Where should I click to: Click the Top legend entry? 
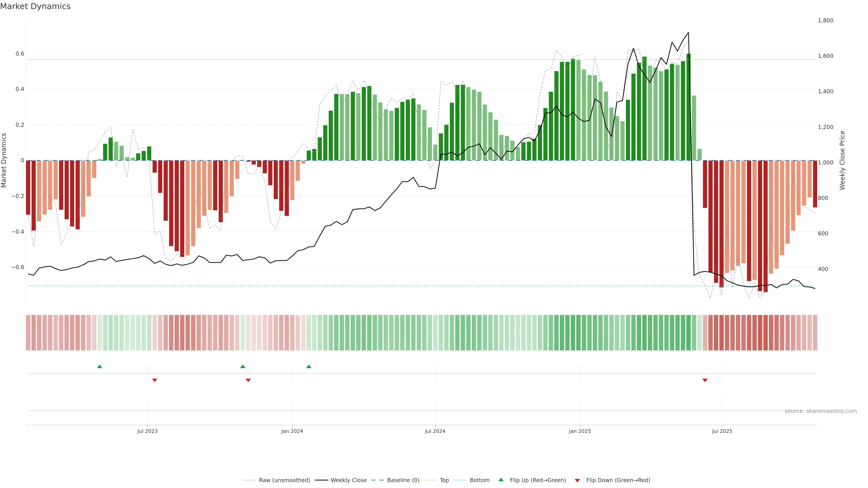(444, 480)
